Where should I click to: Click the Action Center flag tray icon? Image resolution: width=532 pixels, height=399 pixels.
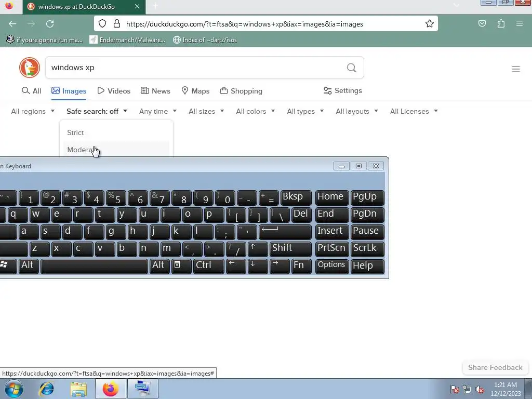[454, 389]
